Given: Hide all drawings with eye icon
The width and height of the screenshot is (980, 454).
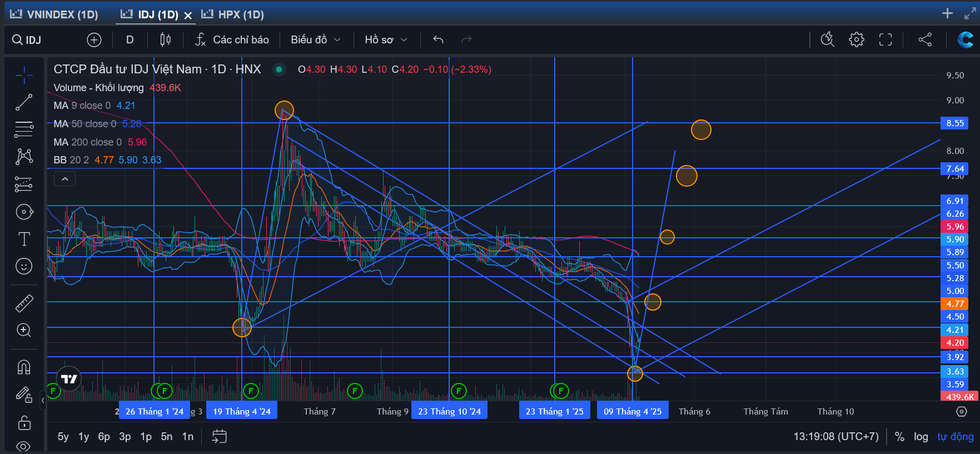Looking at the screenshot, I should 24,446.
